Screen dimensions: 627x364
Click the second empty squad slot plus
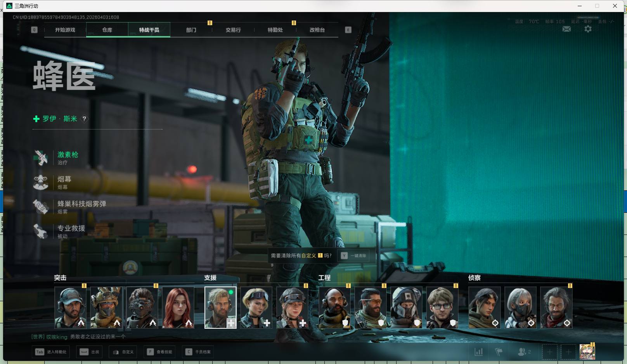[568, 352]
